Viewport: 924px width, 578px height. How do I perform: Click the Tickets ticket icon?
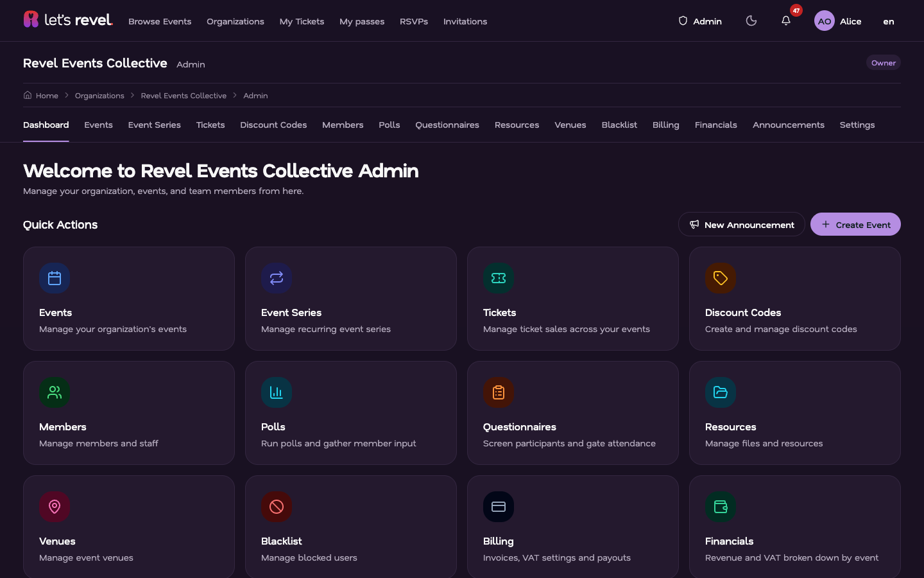(x=499, y=278)
